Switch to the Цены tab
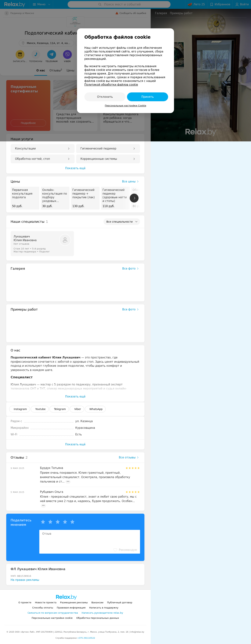Viewport: 251px width, 644px height. [x=70, y=71]
